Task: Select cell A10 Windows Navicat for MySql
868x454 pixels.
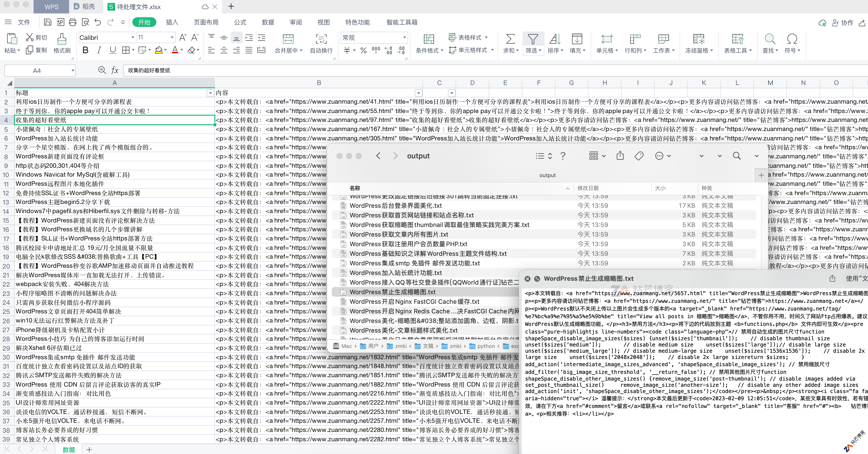Action: (x=115, y=175)
